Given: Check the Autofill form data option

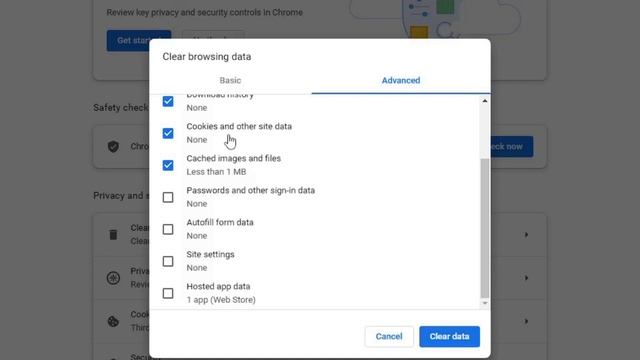Looking at the screenshot, I should pos(168,229).
